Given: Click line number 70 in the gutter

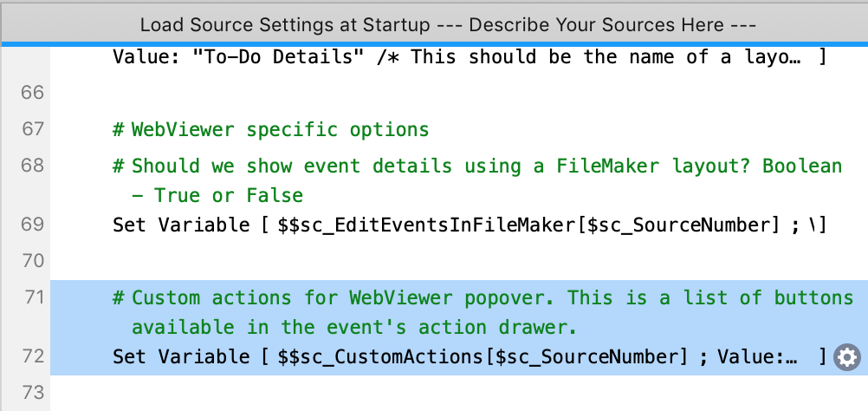Looking at the screenshot, I should point(32,260).
